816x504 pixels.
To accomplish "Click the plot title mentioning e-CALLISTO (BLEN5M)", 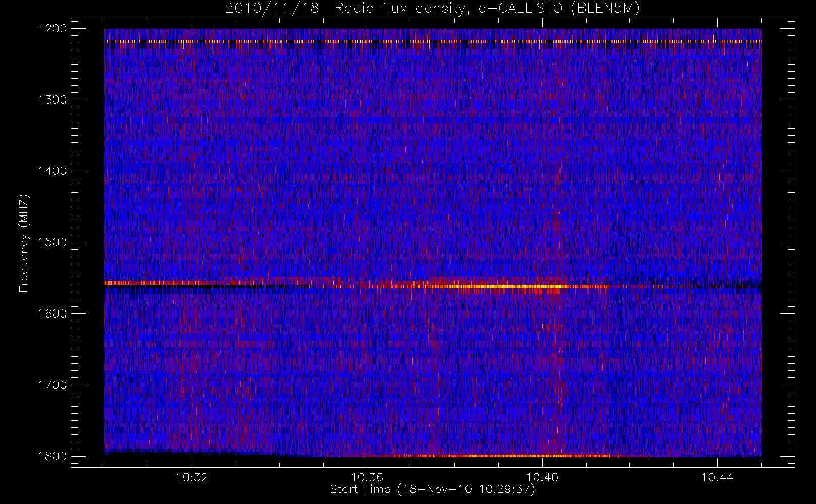I will 432,9.
